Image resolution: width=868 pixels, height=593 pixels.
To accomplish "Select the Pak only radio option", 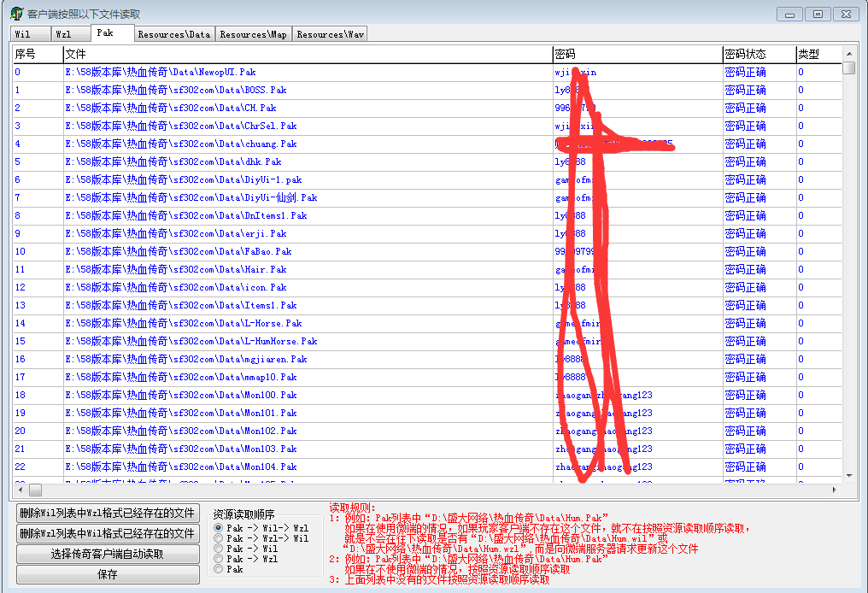I will [219, 569].
